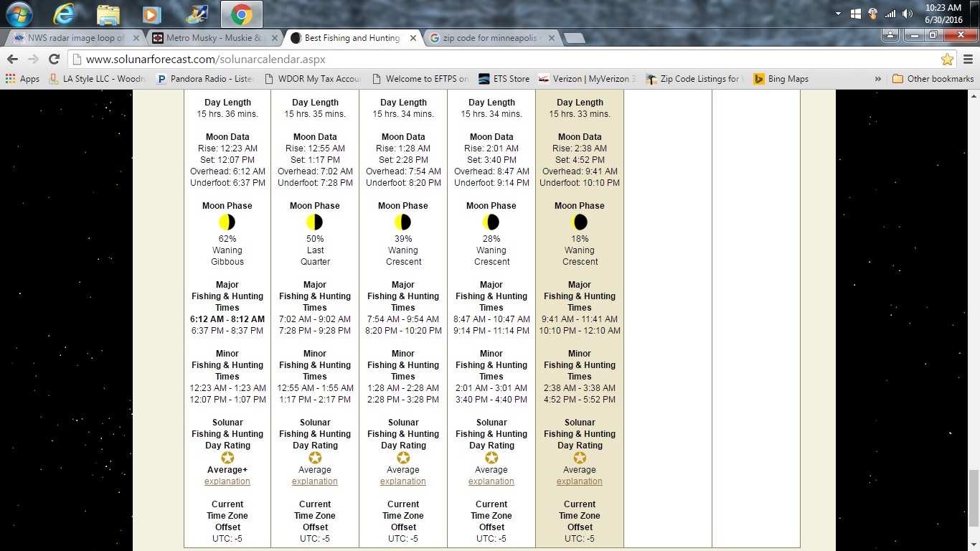Open the network signal tray icon
980x551 pixels.
[x=890, y=14]
